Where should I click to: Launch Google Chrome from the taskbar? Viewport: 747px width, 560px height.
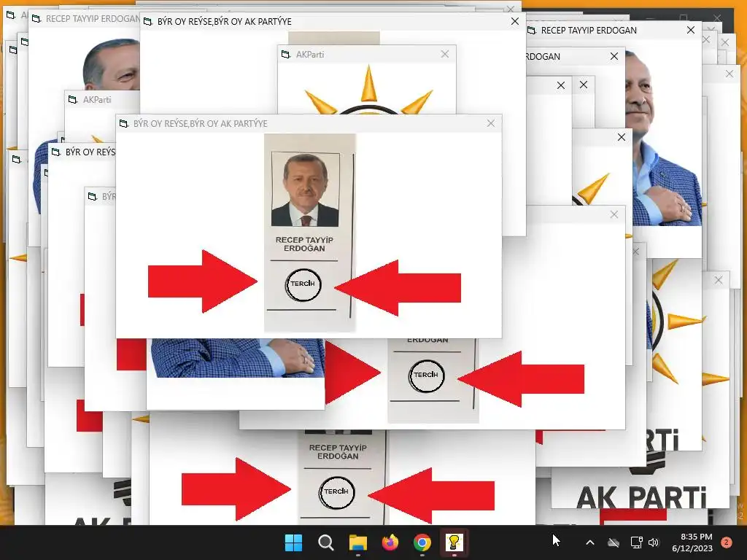pyautogui.click(x=422, y=542)
